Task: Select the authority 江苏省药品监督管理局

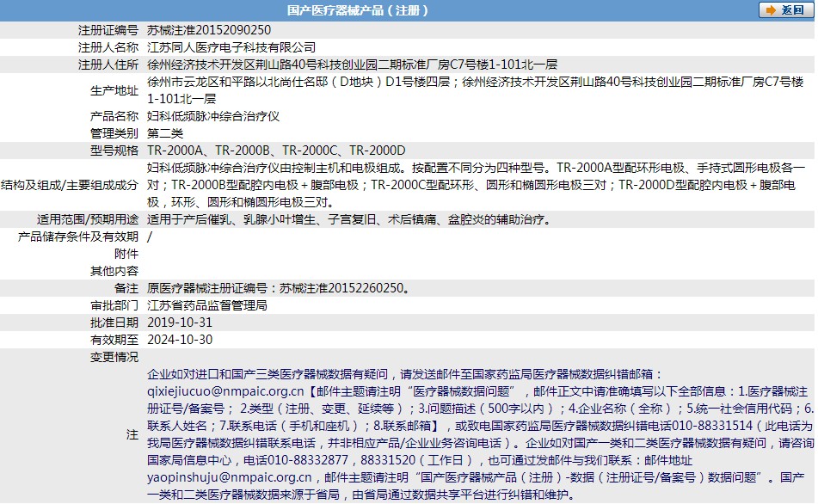Action: point(207,305)
